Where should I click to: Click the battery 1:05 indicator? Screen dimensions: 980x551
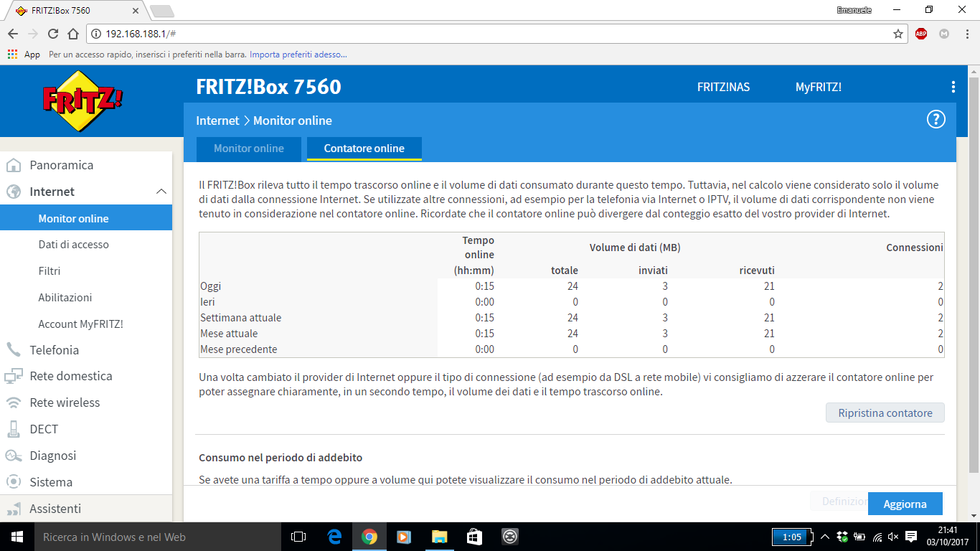pos(791,537)
